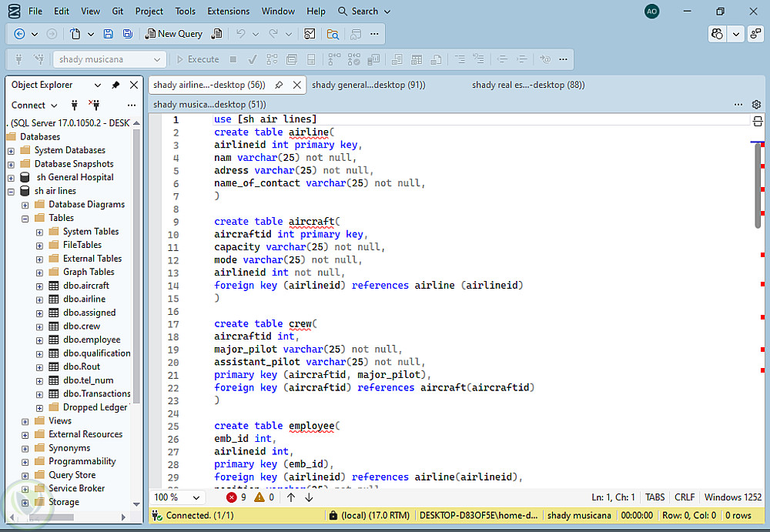Click the red error count icon

(231, 497)
